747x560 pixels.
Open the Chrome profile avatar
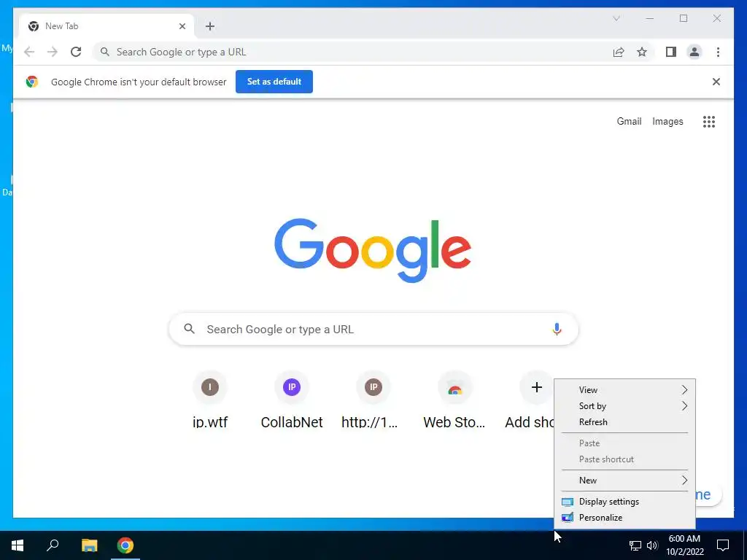[694, 52]
